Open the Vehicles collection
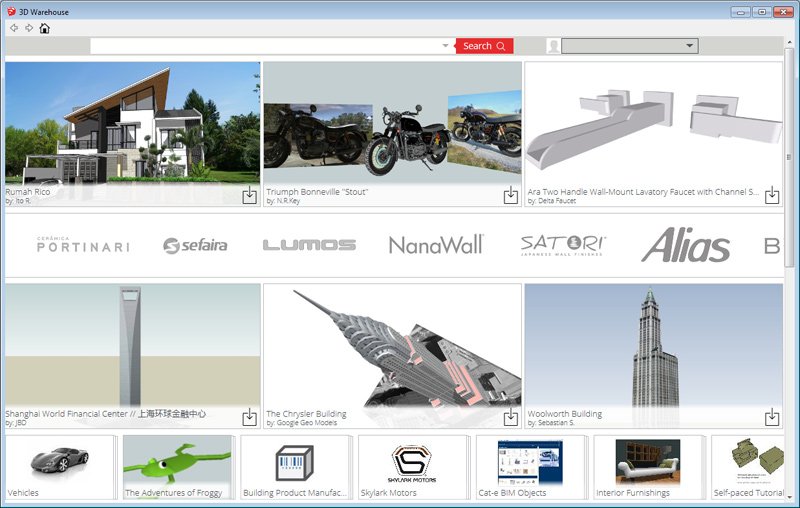 tap(60, 467)
